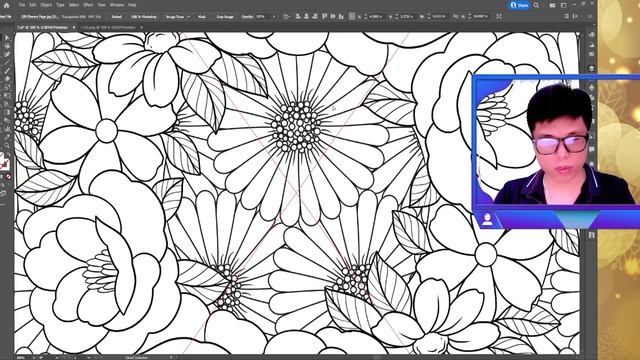Click the reference point grid icon
Viewport: 640px width, 360px height.
pyautogui.click(x=352, y=16)
